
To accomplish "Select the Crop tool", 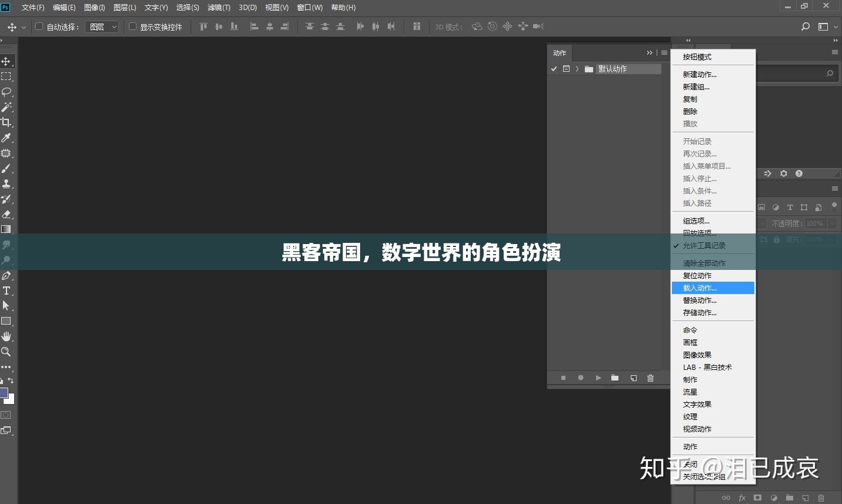I will coord(6,122).
